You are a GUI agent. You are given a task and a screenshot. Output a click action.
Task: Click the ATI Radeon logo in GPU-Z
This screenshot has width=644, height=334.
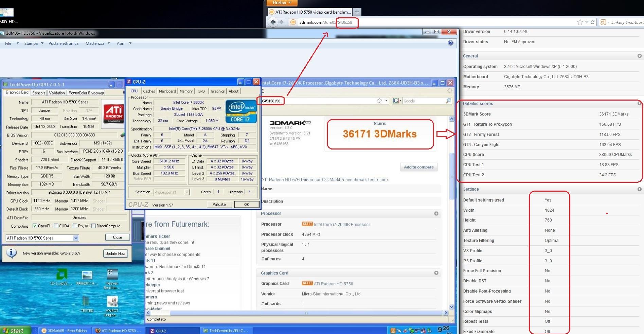coord(113,113)
